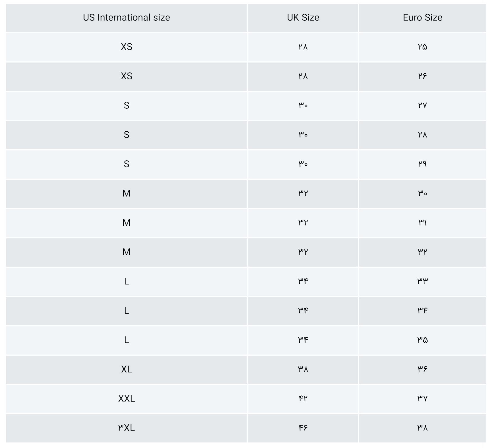The height and width of the screenshot is (448, 490).
Task: Click Euro size 27 cell (۲۷)
Action: pos(423,105)
